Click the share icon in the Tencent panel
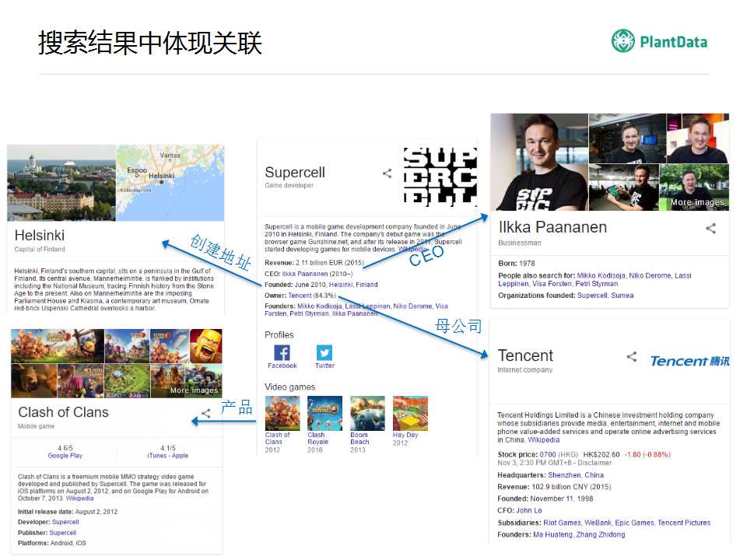The width and height of the screenshot is (747, 560). pyautogui.click(x=632, y=357)
